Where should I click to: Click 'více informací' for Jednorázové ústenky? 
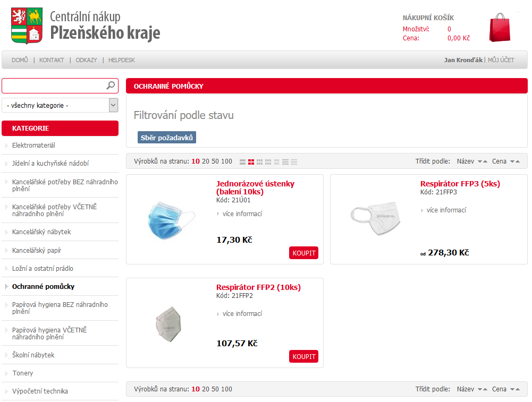[x=242, y=214]
